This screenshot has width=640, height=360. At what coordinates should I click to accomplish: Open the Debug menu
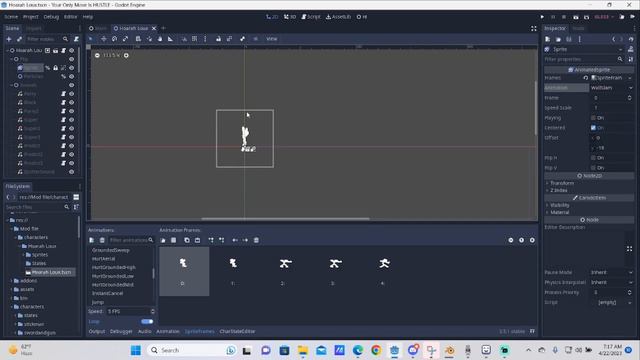[51, 17]
